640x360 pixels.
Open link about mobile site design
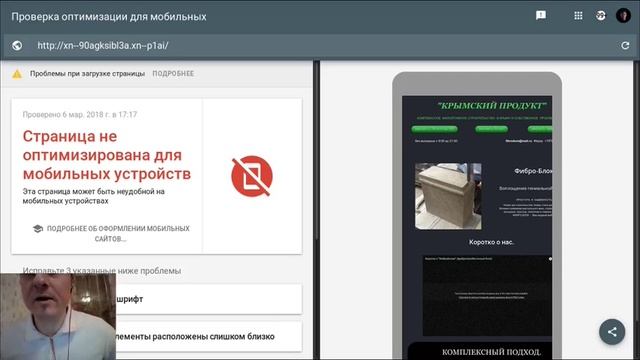tap(111, 233)
